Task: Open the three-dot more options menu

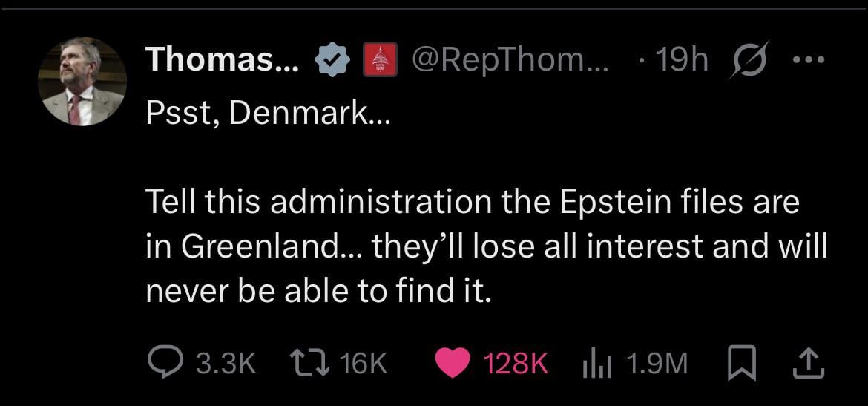Action: pyautogui.click(x=806, y=60)
